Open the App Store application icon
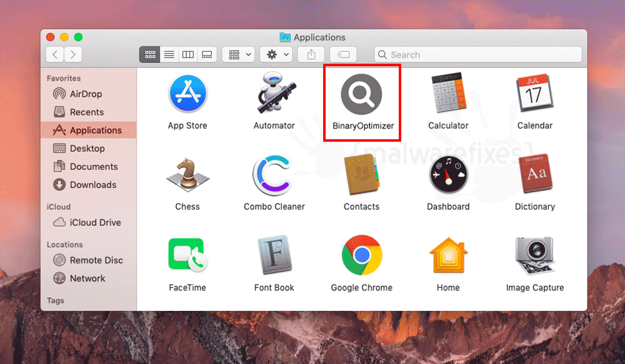 (x=187, y=94)
